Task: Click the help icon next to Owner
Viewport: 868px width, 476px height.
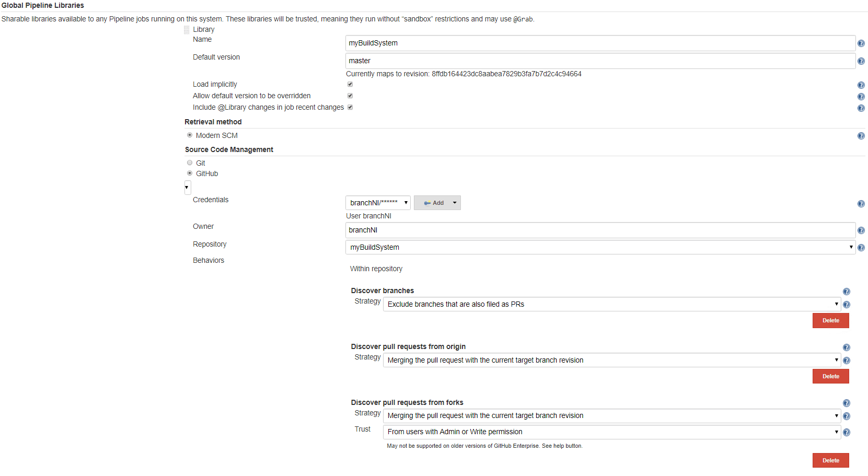Action: tap(861, 230)
